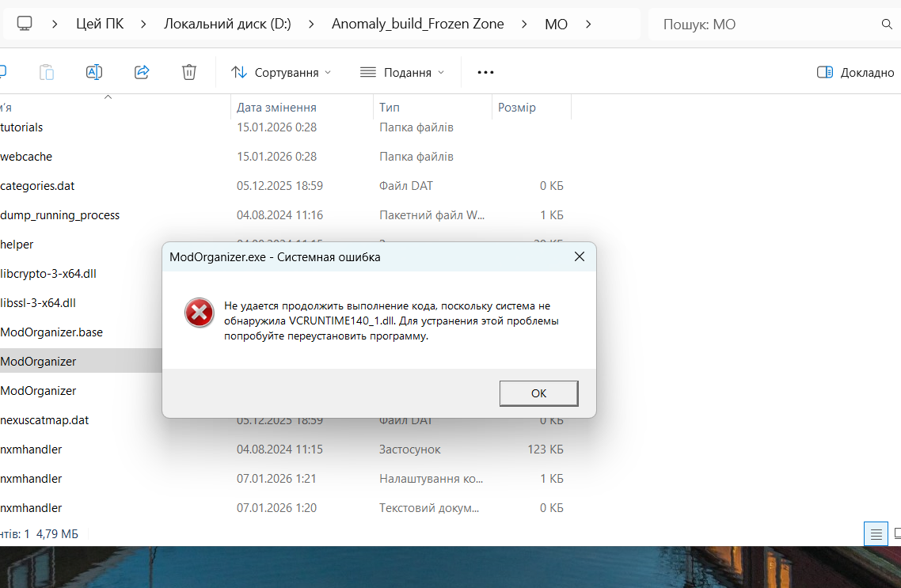Click the OK button in error dialog
901x588 pixels.
[538, 393]
